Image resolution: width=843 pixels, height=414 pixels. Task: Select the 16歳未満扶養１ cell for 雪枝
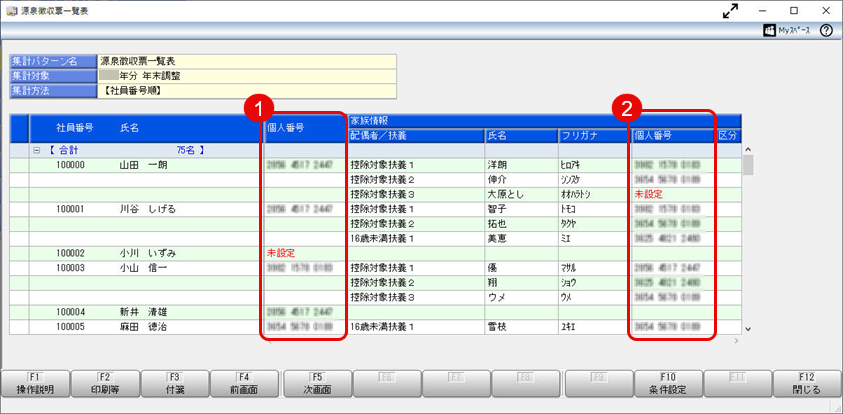[x=416, y=326]
